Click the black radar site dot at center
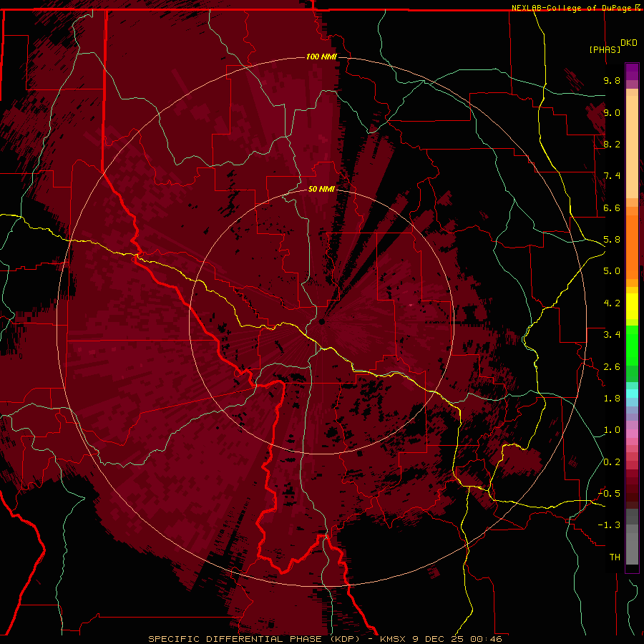This screenshot has height=644, width=644. (322, 321)
